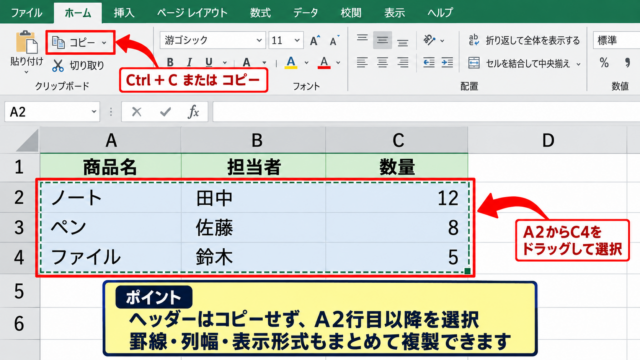
Task: Click the percent style icon
Action: click(x=604, y=63)
